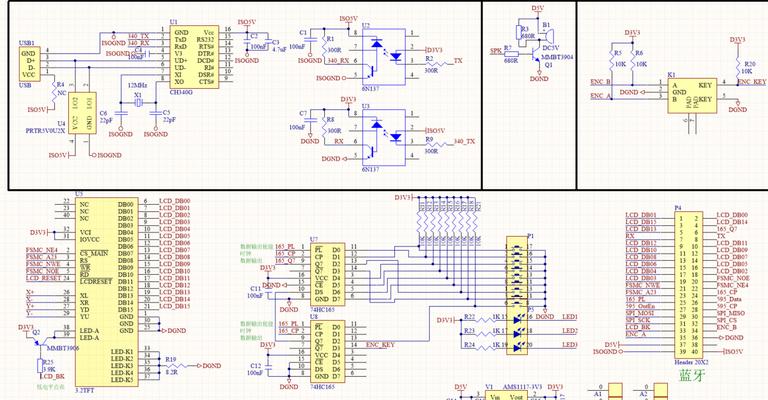
Task: Click the Header 20X2 label
Action: (x=691, y=362)
